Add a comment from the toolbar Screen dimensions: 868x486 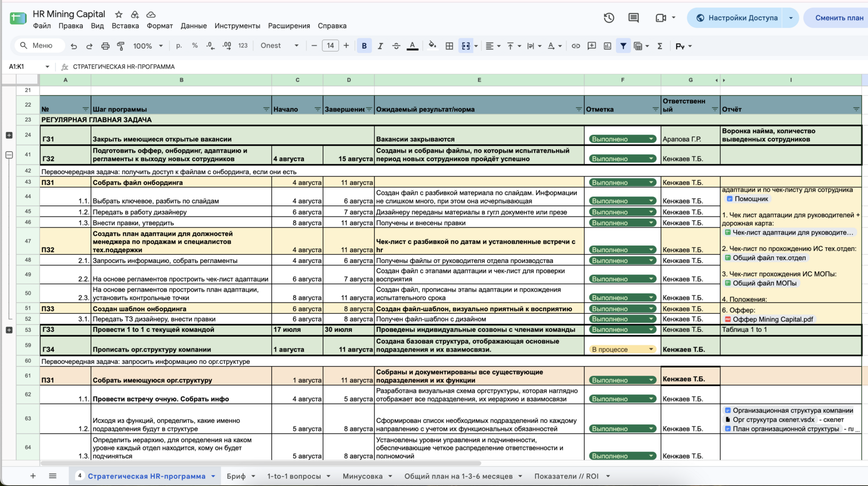coord(592,46)
